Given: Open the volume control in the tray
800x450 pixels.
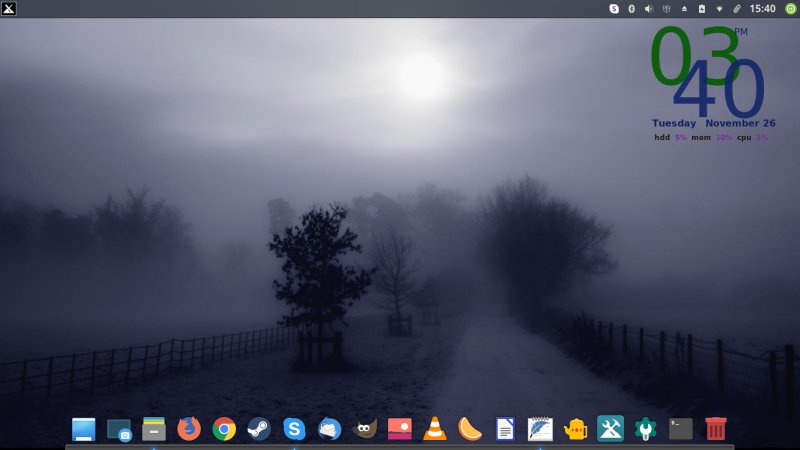Looking at the screenshot, I should (648, 8).
